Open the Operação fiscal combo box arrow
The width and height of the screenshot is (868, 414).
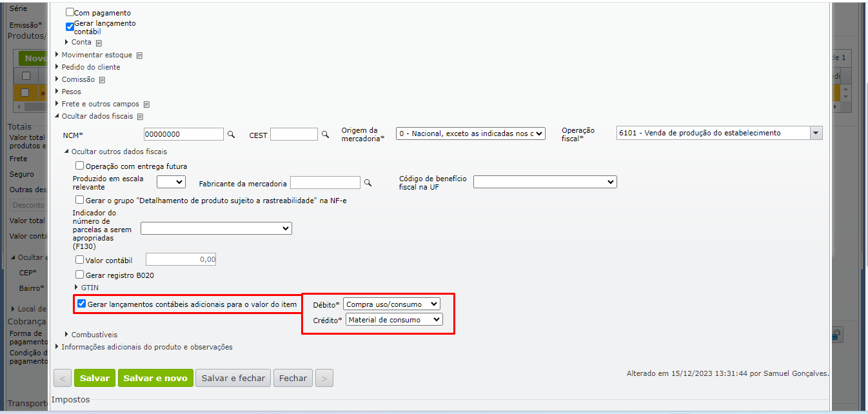coord(816,133)
